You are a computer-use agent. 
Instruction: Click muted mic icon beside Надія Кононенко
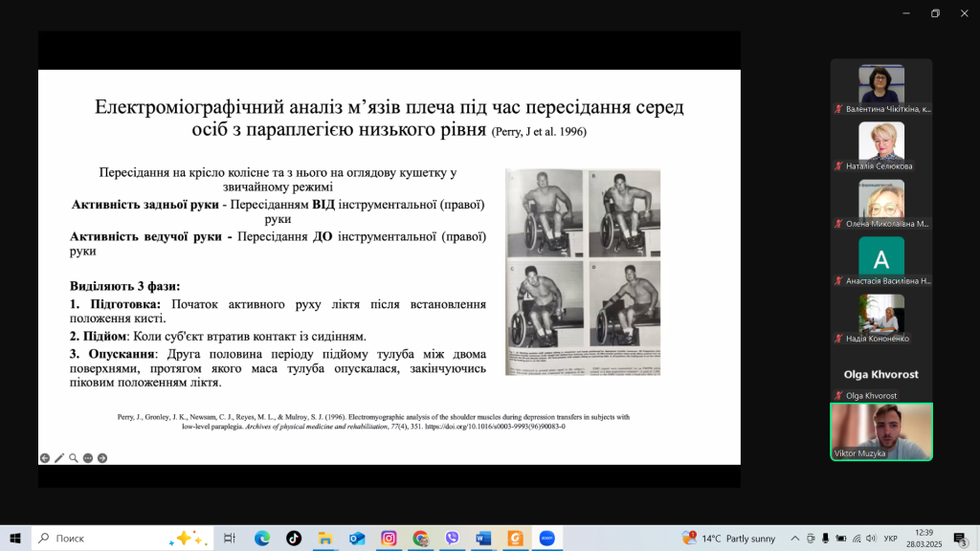pyautogui.click(x=838, y=338)
